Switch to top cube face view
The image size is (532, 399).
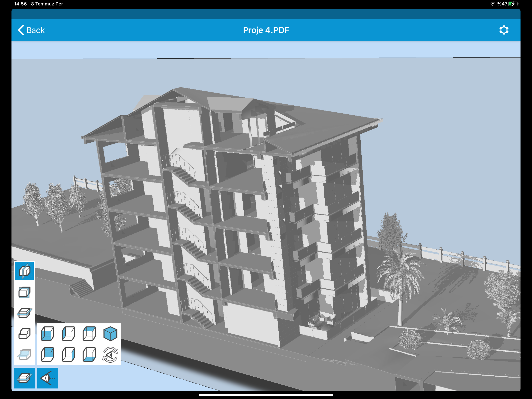89,334
